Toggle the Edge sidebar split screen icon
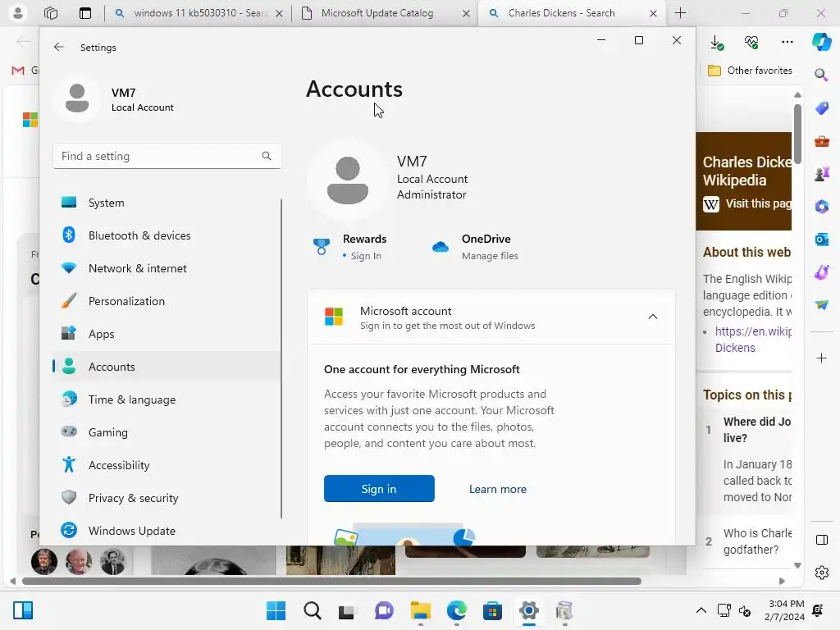 (822, 540)
